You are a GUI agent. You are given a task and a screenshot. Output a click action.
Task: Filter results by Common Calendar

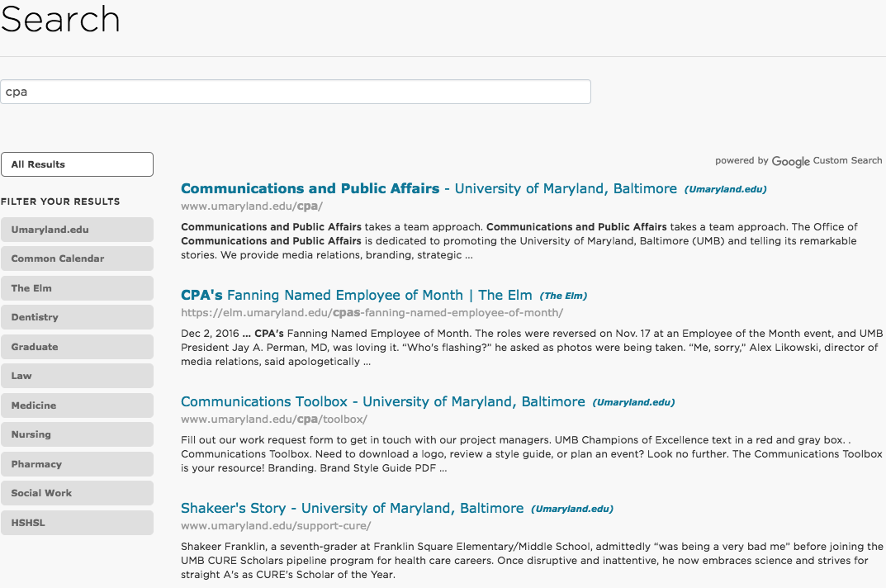[x=77, y=258]
